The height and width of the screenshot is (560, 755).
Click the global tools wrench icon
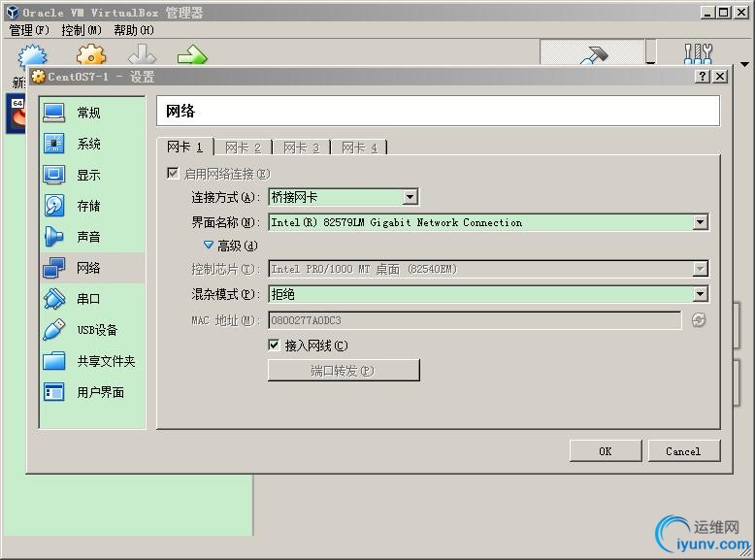(698, 53)
